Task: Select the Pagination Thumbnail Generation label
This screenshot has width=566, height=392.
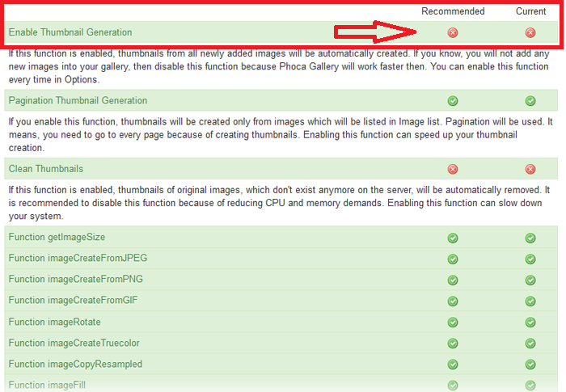Action: 78,100
